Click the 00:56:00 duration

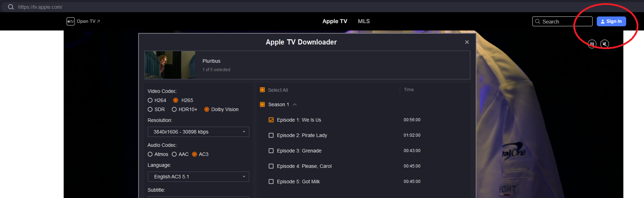[412, 120]
